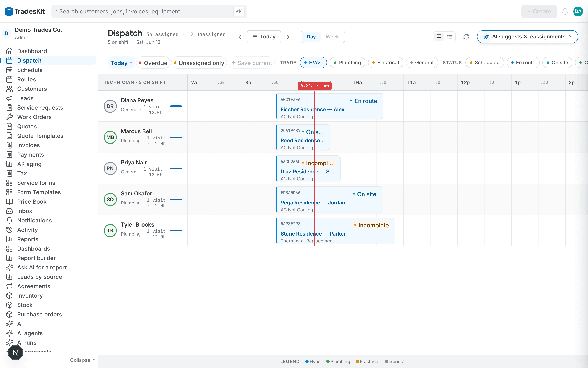Click the 9:21a now timeline marker
This screenshot has width=588, height=368.
point(315,86)
